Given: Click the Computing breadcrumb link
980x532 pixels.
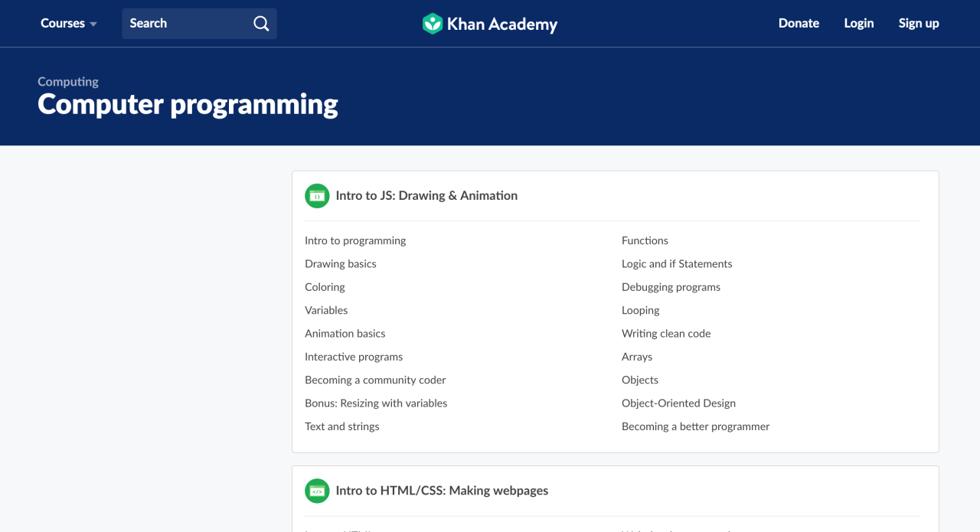Looking at the screenshot, I should click(67, 81).
